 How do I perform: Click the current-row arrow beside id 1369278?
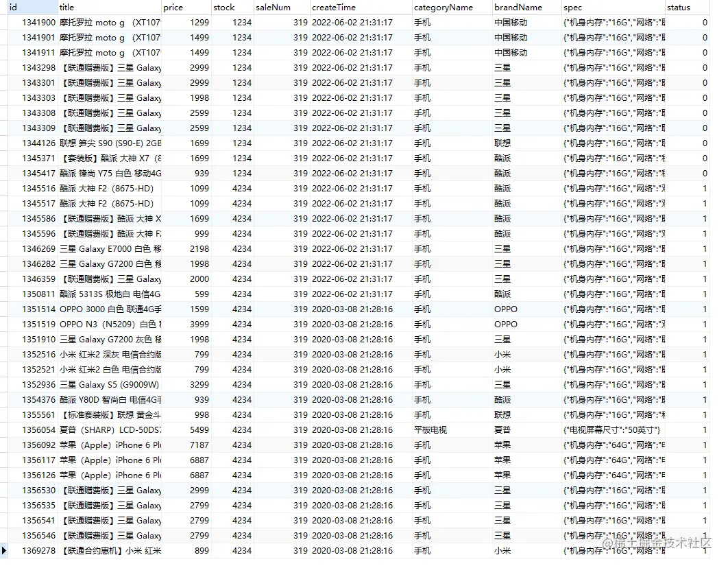3,551
